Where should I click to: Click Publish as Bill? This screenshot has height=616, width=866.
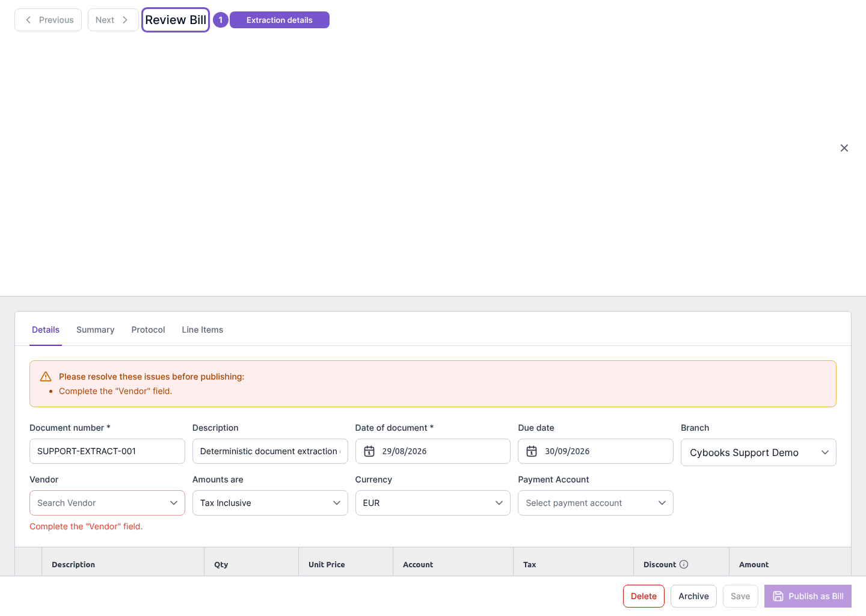(808, 596)
